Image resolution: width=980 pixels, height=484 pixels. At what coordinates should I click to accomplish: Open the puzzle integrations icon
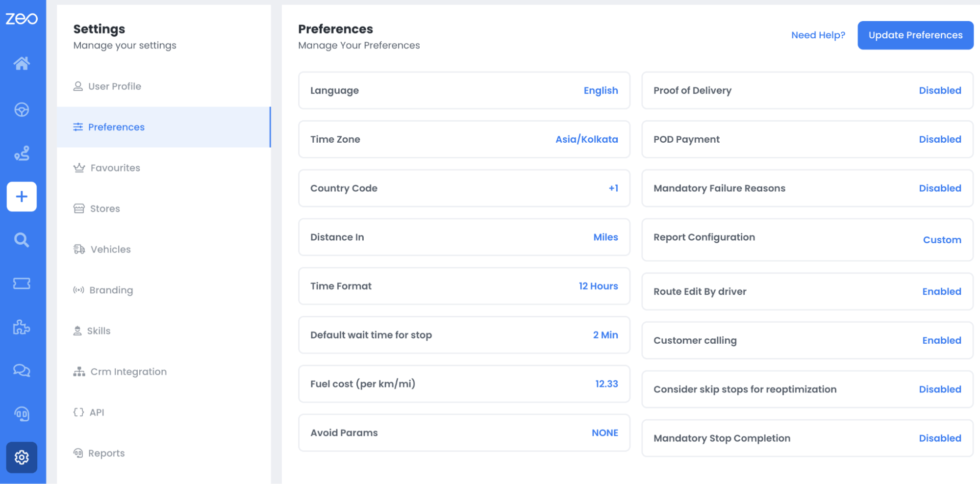[22, 327]
